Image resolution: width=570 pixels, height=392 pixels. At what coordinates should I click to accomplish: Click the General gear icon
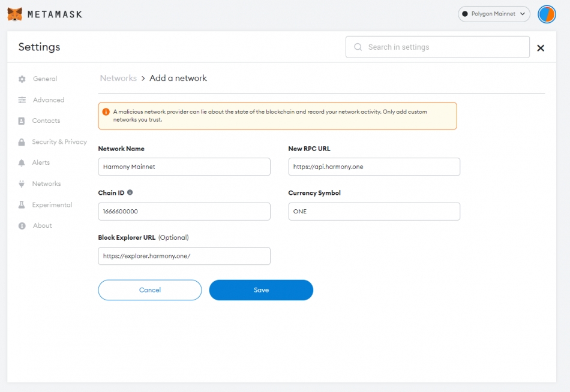pos(22,79)
